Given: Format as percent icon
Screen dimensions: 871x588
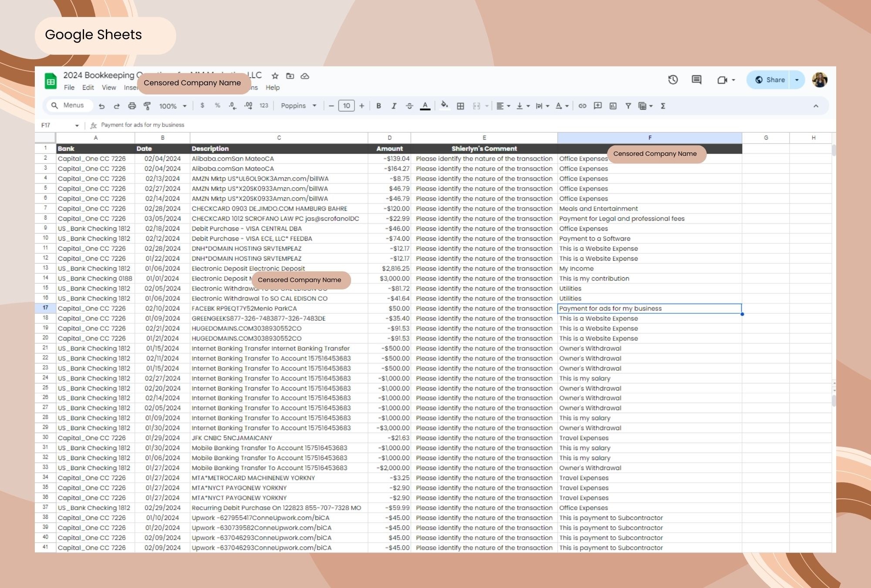Looking at the screenshot, I should (217, 105).
